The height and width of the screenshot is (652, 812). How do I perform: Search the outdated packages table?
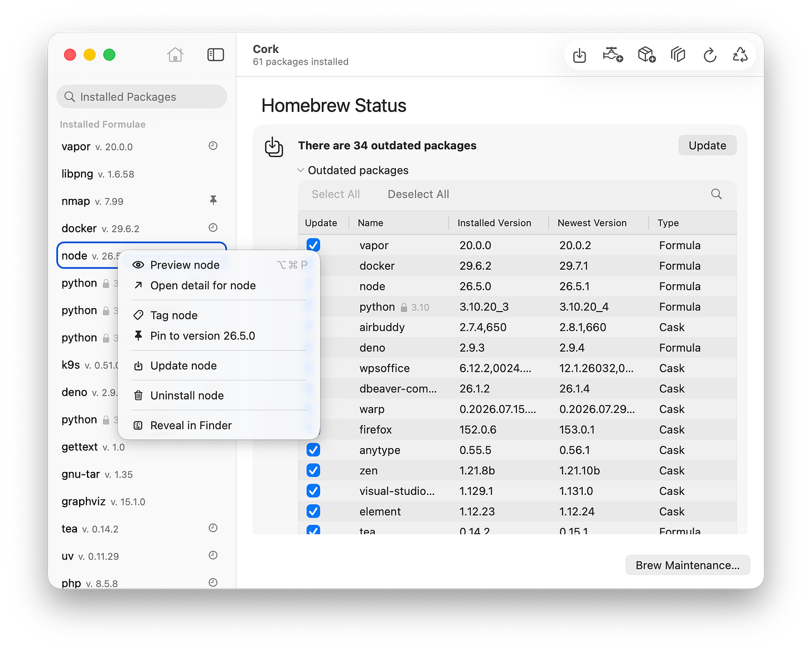[717, 194]
